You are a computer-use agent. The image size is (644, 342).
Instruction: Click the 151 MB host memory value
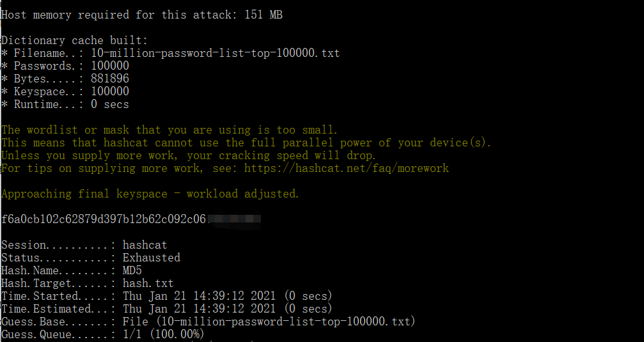[263, 15]
